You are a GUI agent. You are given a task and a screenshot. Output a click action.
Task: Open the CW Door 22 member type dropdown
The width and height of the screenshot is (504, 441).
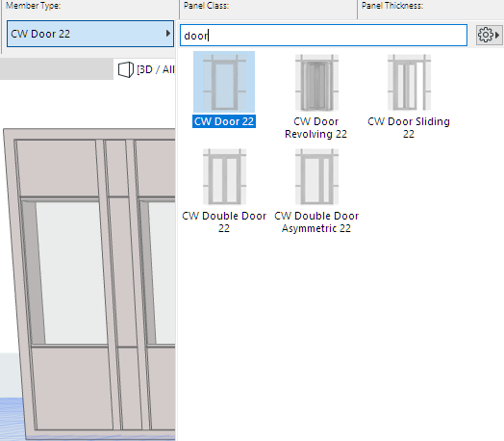coord(90,34)
